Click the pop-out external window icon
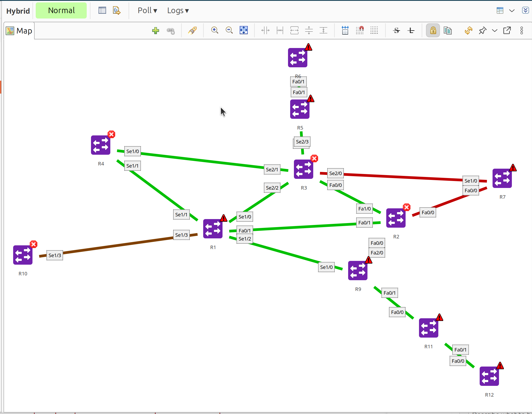 pos(507,31)
